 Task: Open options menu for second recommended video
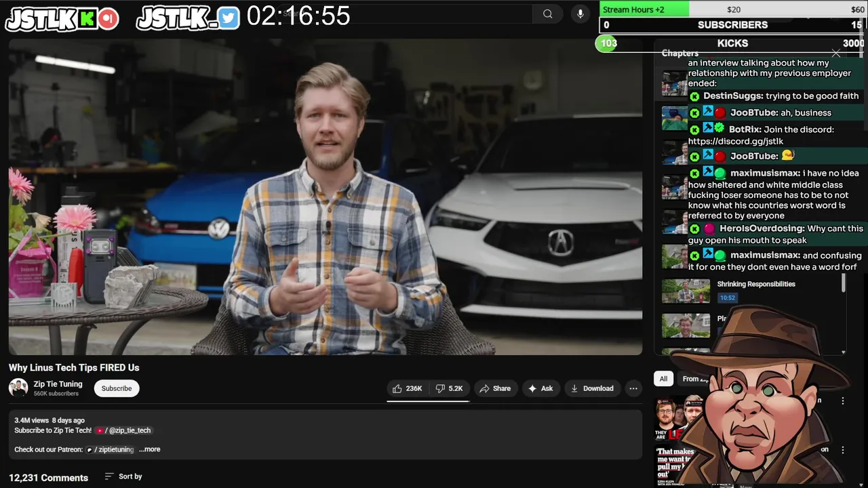pos(843,449)
